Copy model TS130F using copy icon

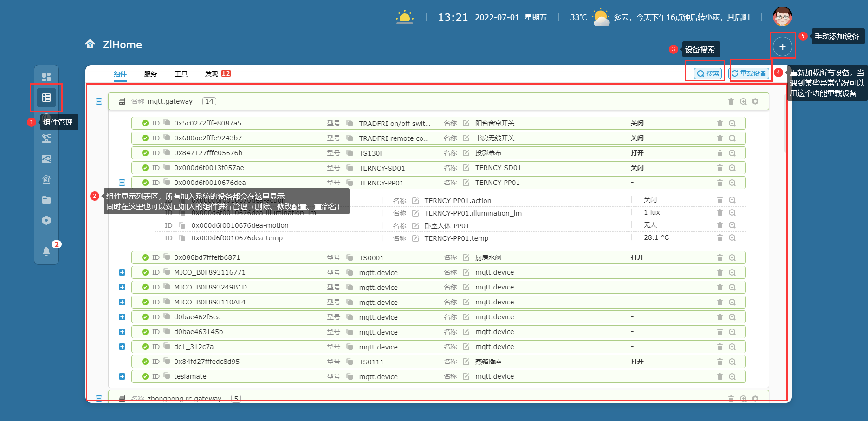pos(350,153)
